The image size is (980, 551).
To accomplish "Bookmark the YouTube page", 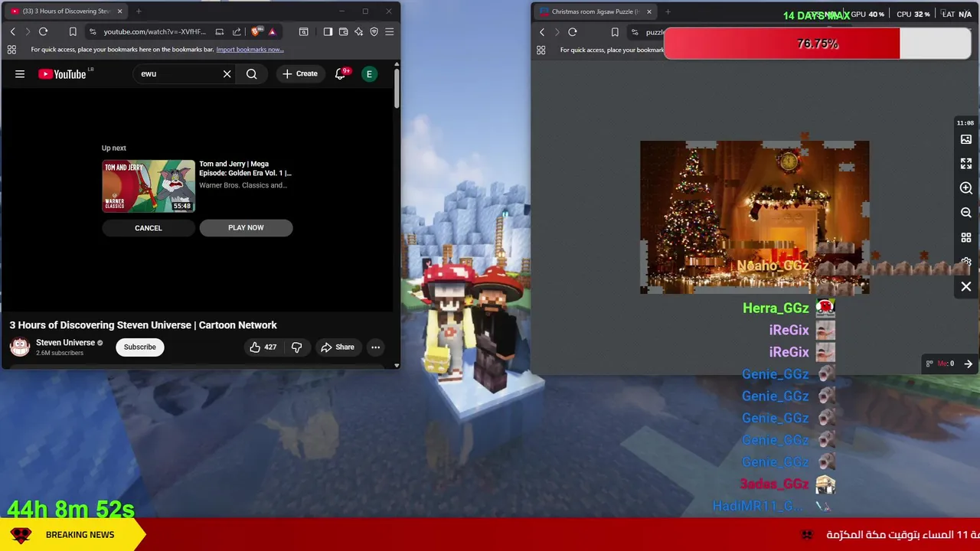I will tap(73, 31).
